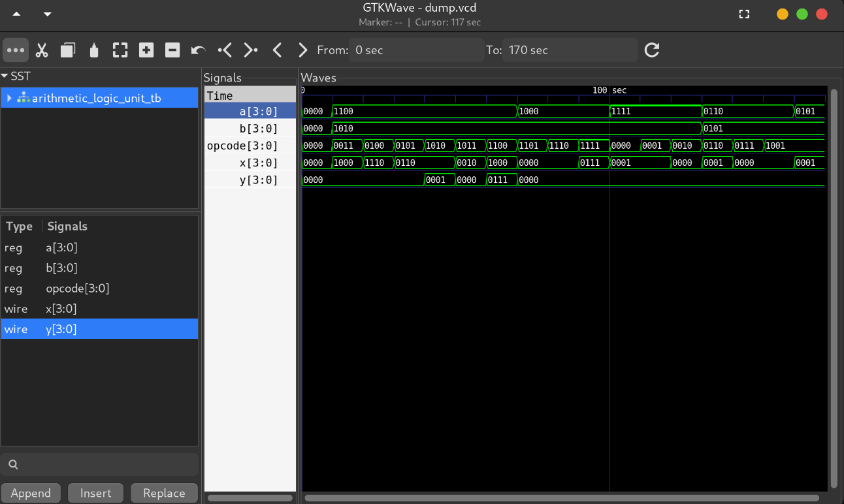Click the Zoom Fit icon
The height and width of the screenshot is (504, 844).
coord(120,50)
